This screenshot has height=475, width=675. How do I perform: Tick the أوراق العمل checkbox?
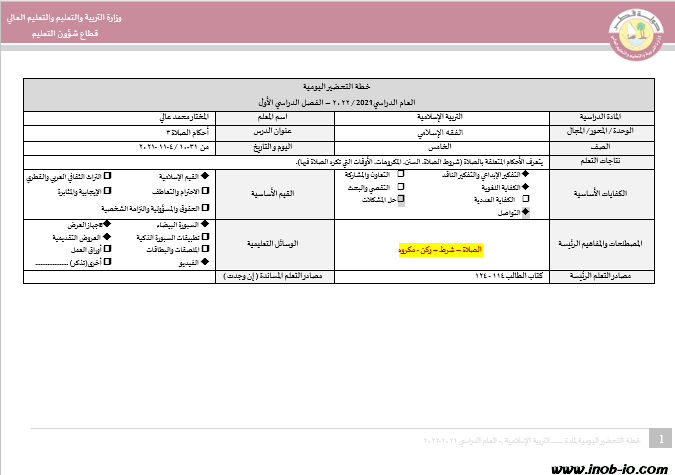pos(107,250)
